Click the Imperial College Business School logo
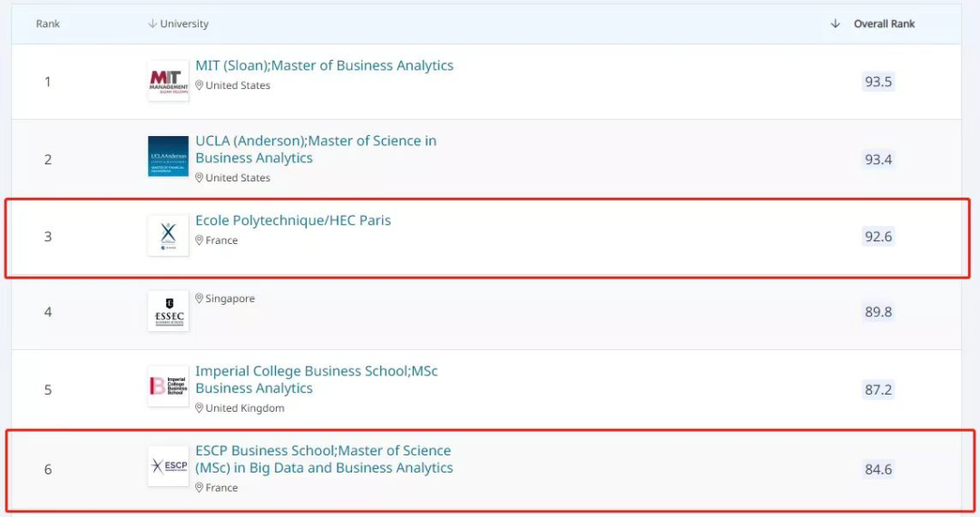Screen dimensions: 980x517 168,386
